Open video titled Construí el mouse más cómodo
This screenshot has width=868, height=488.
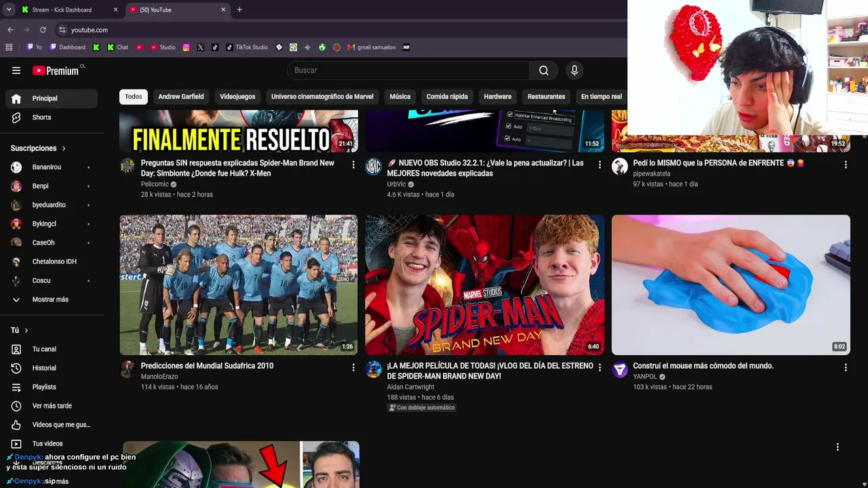pos(703,366)
